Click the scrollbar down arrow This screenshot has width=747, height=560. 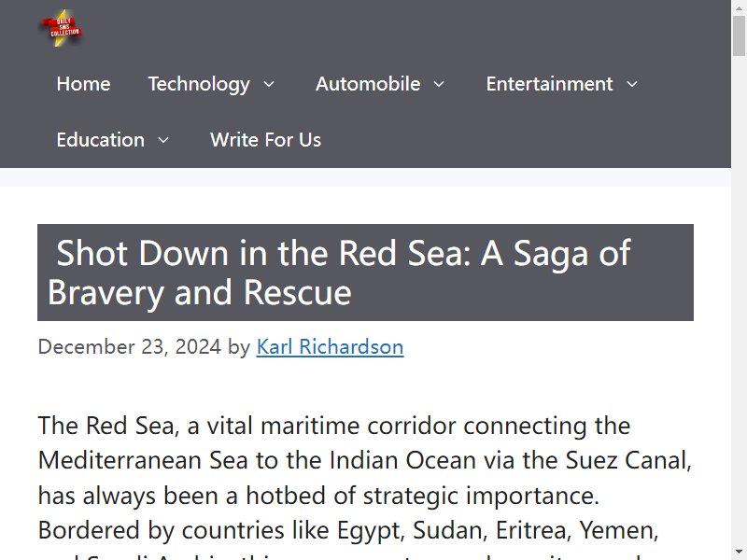tap(739, 553)
